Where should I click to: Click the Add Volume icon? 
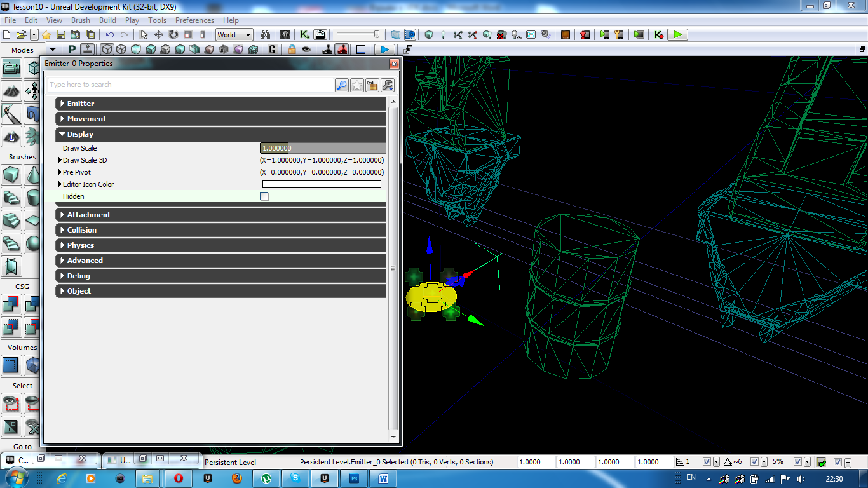coord(11,365)
